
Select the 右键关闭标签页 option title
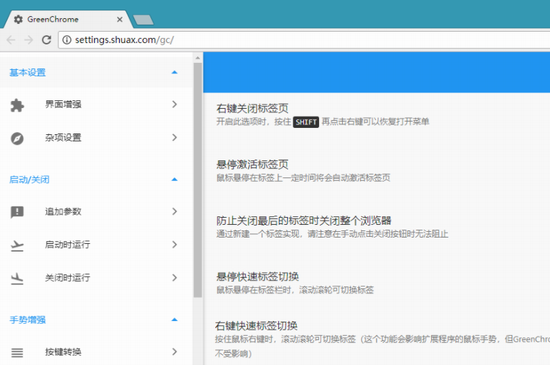[252, 108]
